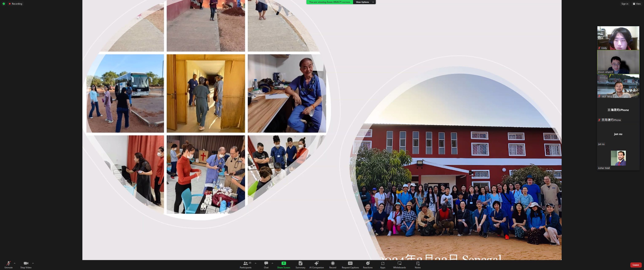Open meeting Summary

(300, 265)
